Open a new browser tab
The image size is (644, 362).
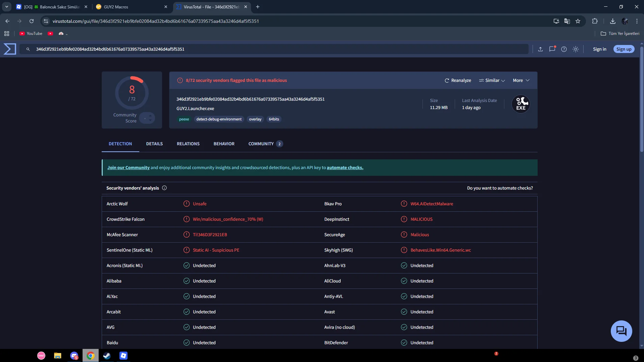tap(258, 7)
